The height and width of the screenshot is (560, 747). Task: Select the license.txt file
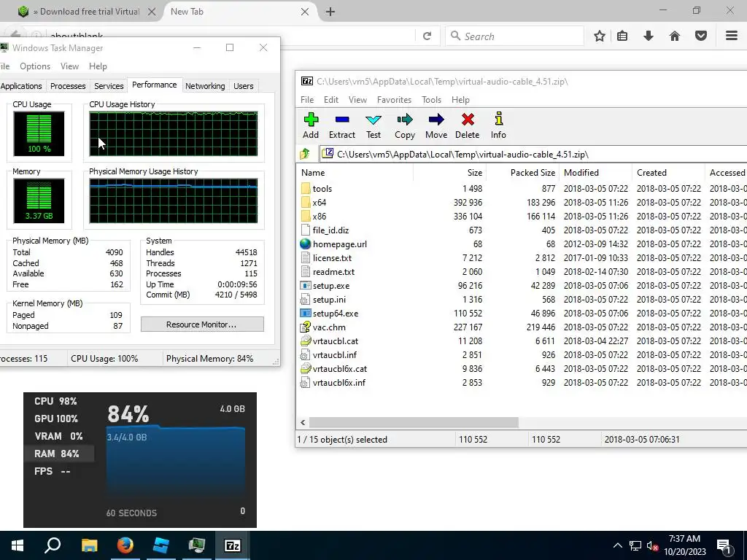(x=326, y=258)
